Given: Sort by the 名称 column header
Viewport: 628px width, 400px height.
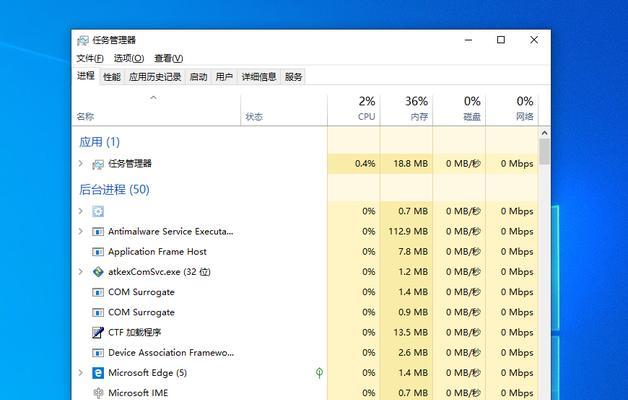Looking at the screenshot, I should point(156,110).
